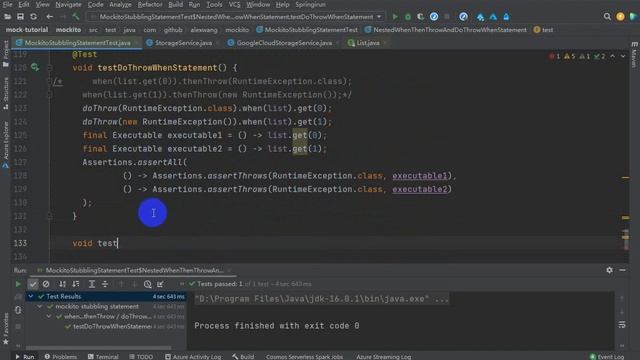The height and width of the screenshot is (360, 640).
Task: Open Structure side panel
Action: click(6, 93)
